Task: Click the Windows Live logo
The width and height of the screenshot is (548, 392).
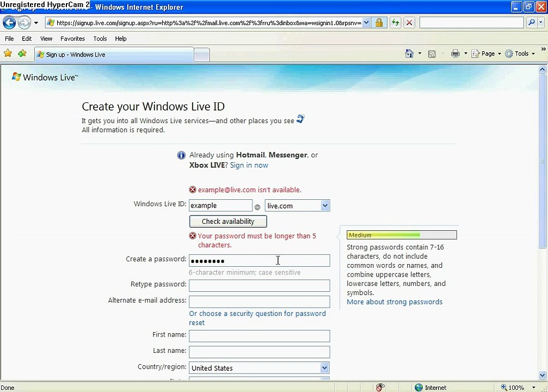Action: click(45, 77)
